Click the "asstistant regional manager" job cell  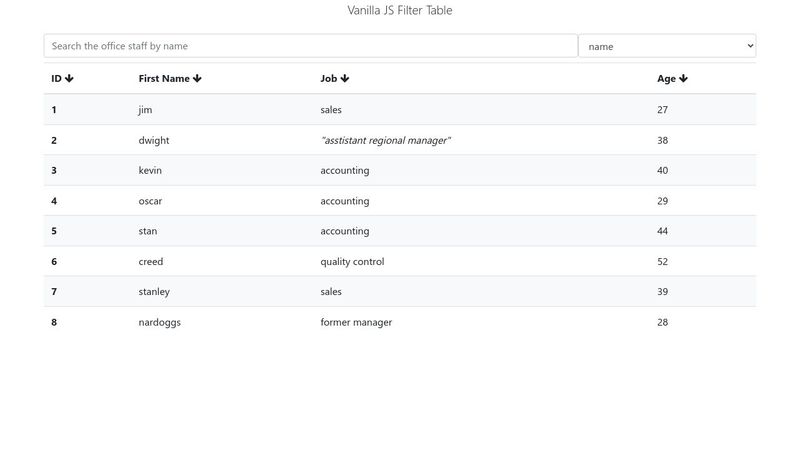[386, 141]
